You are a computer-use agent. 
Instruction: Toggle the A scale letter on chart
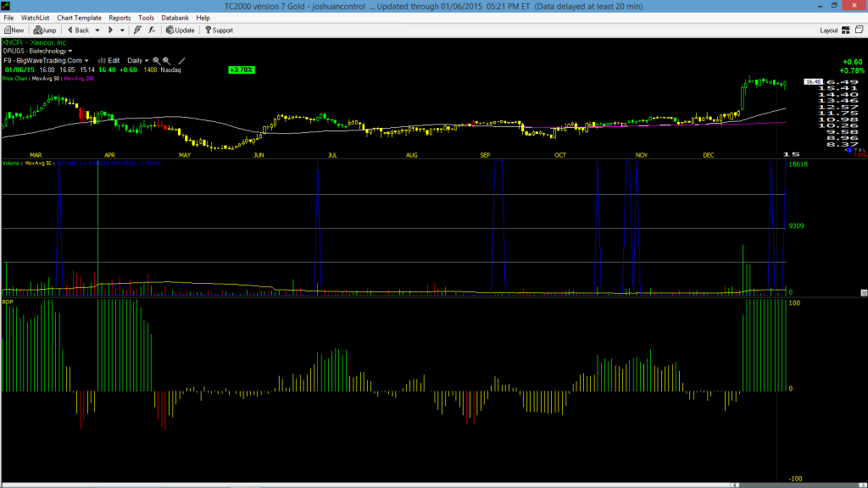pos(846,150)
